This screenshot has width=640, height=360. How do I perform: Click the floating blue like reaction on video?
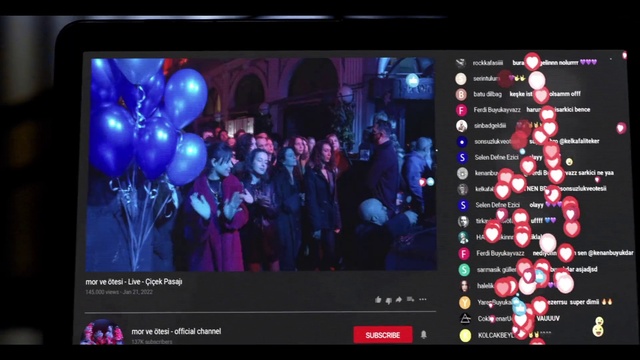[x=413, y=80]
